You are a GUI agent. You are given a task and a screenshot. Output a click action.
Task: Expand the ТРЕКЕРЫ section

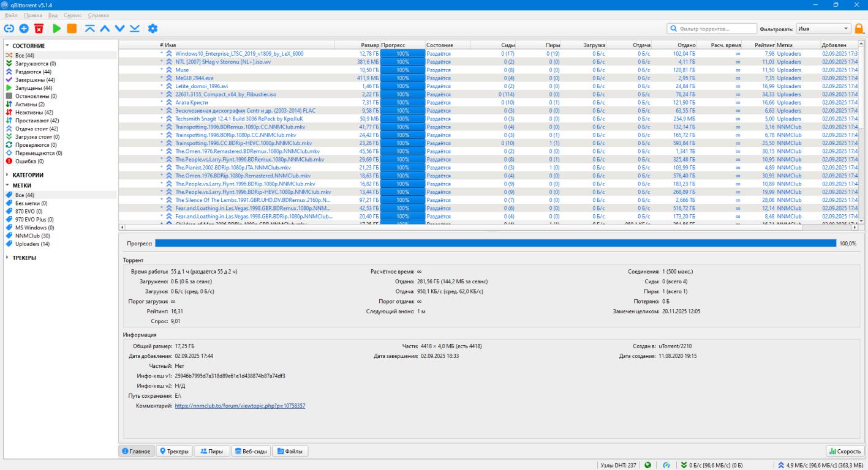click(7, 258)
